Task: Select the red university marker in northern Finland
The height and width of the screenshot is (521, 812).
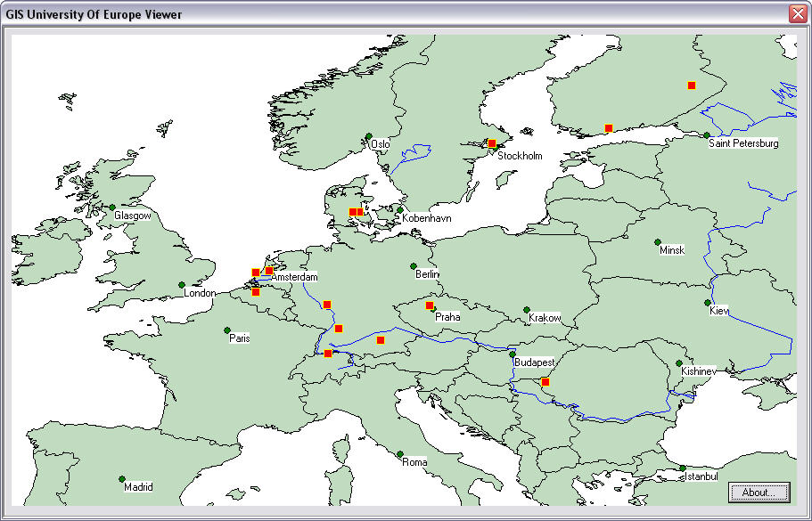Action: click(692, 85)
